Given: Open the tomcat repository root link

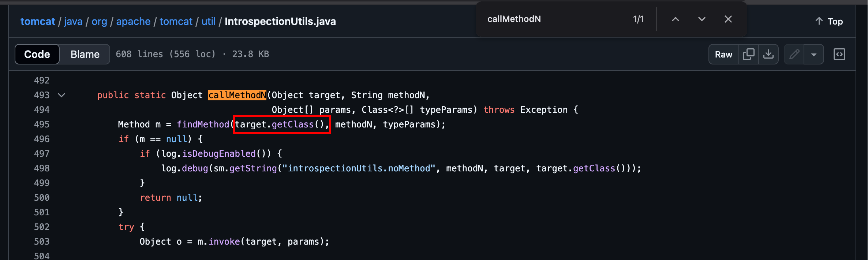Looking at the screenshot, I should (38, 21).
